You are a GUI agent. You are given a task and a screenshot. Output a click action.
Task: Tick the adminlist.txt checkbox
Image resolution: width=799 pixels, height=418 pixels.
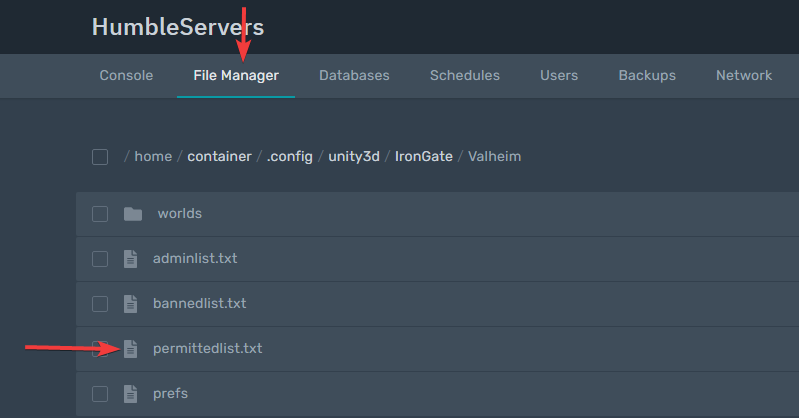pos(100,259)
